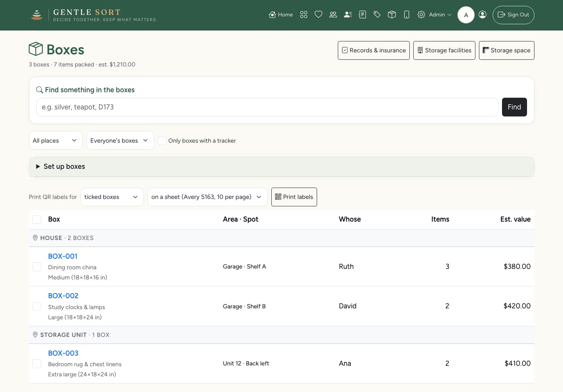The height and width of the screenshot is (392, 563).
Task: Open the Everyone's boxes dropdown
Action: point(120,140)
